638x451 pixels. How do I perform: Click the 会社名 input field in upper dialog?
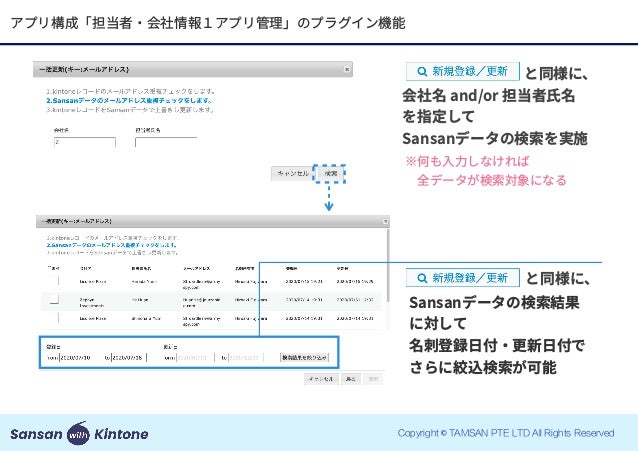(x=85, y=142)
